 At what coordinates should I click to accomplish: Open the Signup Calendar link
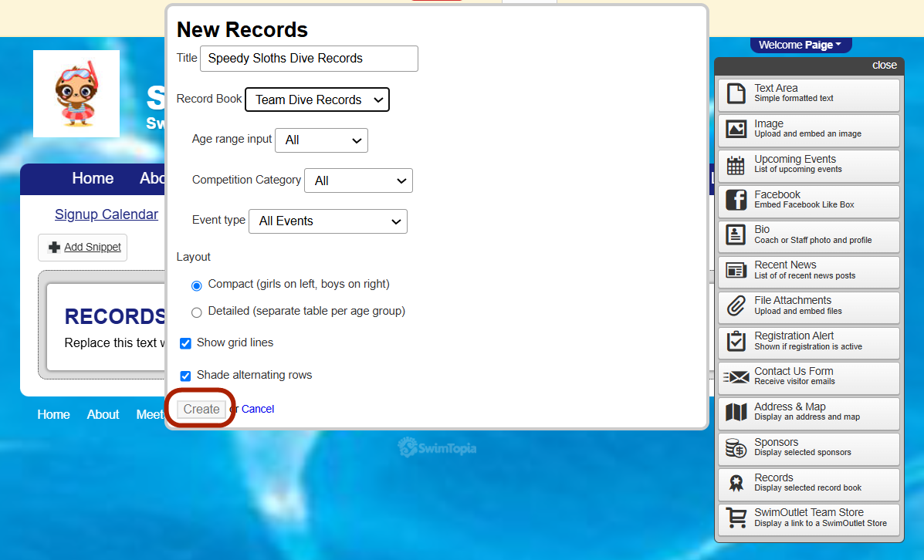click(106, 214)
